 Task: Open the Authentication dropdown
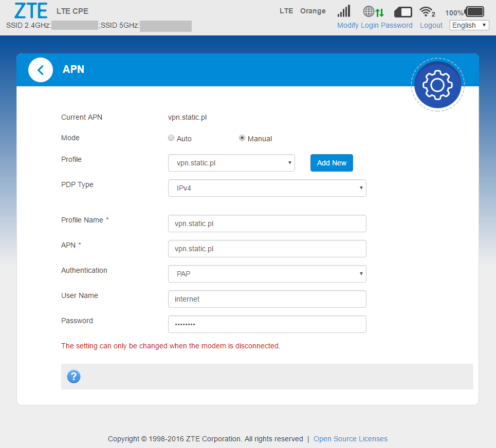click(267, 274)
